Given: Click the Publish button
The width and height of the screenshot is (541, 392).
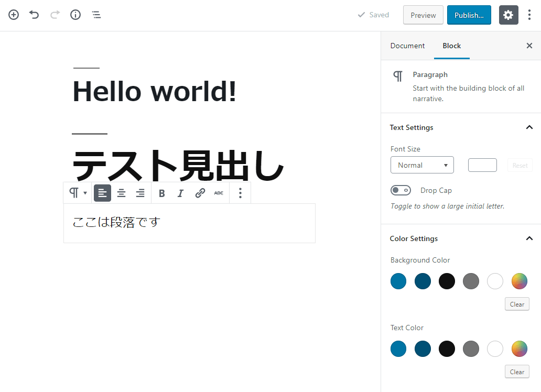Looking at the screenshot, I should click(x=469, y=15).
